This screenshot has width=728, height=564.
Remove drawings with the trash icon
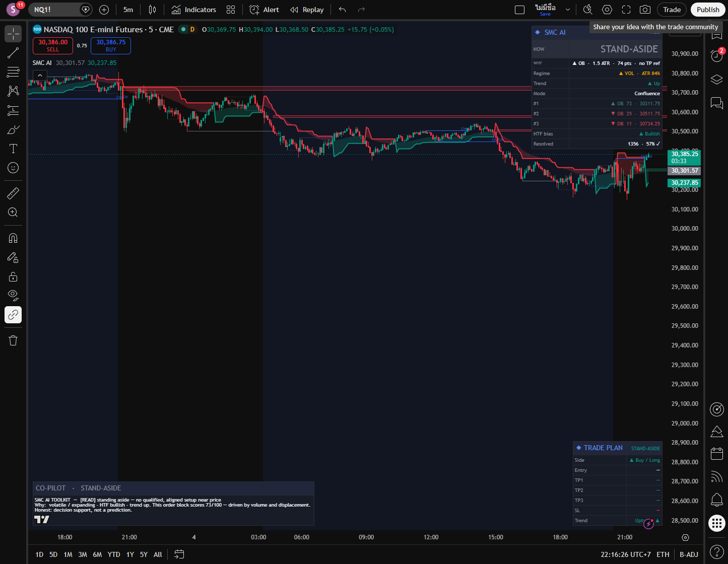click(13, 340)
